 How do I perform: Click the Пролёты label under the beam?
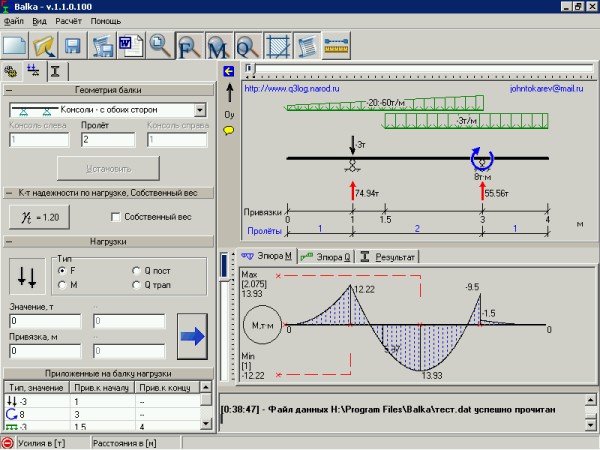[x=264, y=231]
